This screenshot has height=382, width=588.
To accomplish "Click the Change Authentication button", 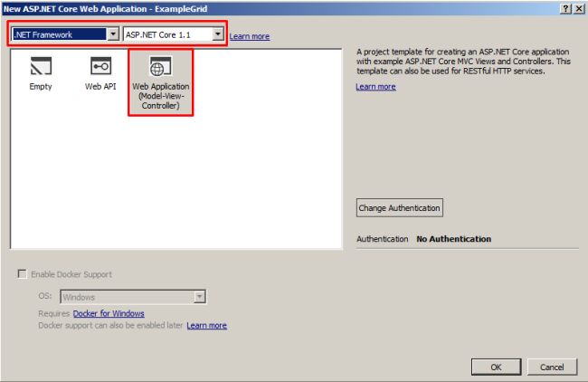I will 399,208.
